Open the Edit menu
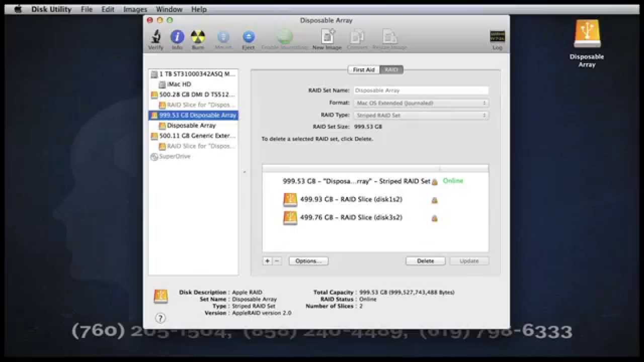 [x=108, y=9]
